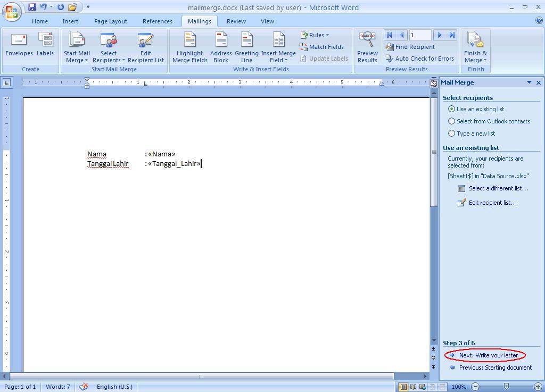Viewport: 545px width, 392px height.
Task: Open a file via Quick Access folder icon
Action: coord(72,6)
